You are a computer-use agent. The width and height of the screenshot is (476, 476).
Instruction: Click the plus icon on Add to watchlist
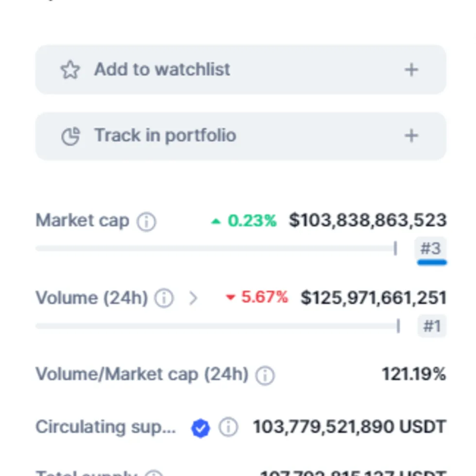411,70
